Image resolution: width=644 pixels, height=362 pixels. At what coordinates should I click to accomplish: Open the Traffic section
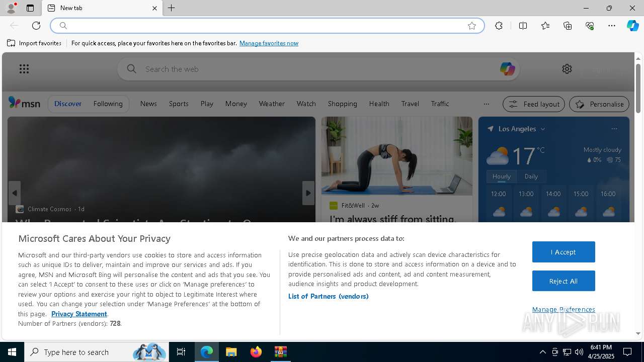pos(440,104)
